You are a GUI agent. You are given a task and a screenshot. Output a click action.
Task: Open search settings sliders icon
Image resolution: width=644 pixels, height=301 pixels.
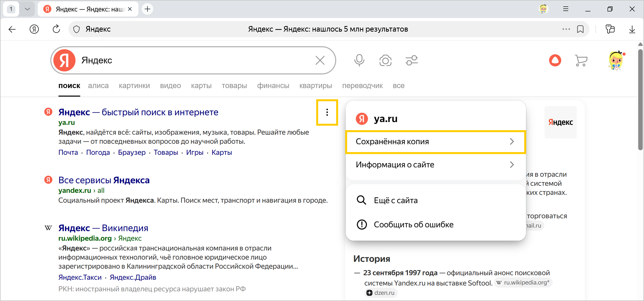pyautogui.click(x=412, y=60)
